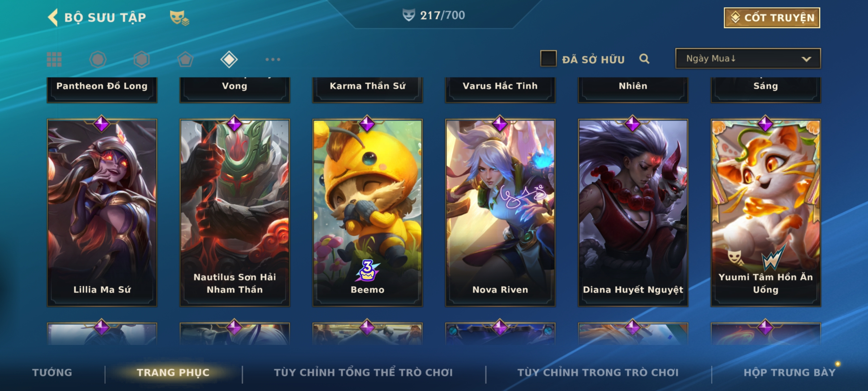Click the back arrow beside Bộ Sưu Tập
The height and width of the screenshot is (391, 868).
53,17
